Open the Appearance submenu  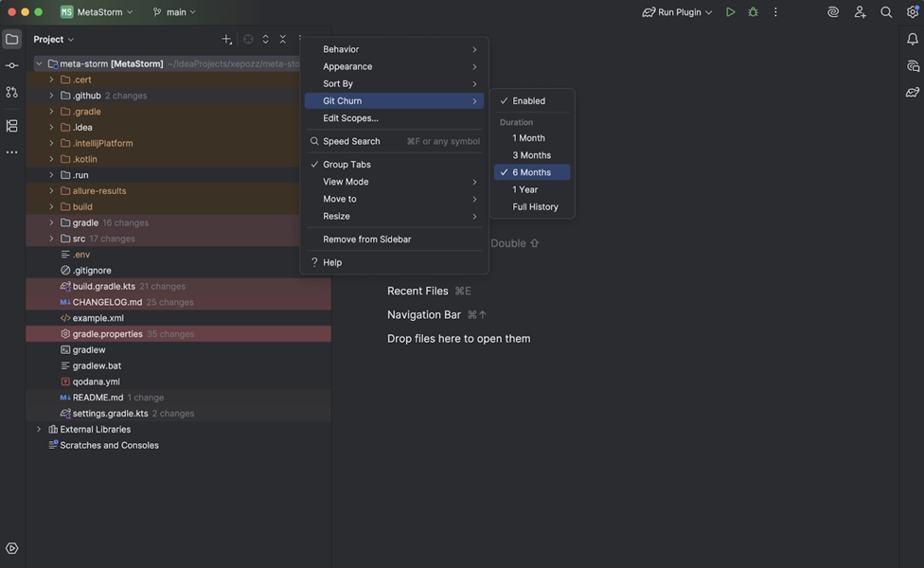pyautogui.click(x=394, y=66)
